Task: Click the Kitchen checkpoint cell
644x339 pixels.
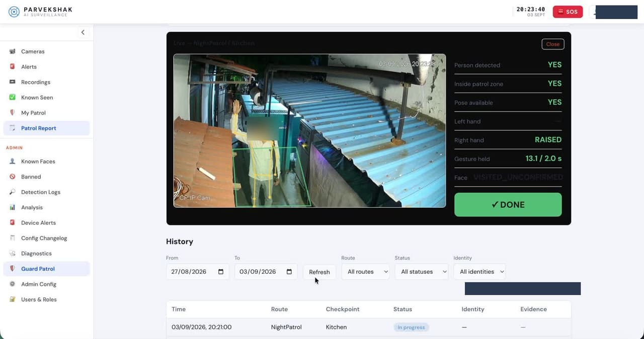Action: [x=336, y=327]
